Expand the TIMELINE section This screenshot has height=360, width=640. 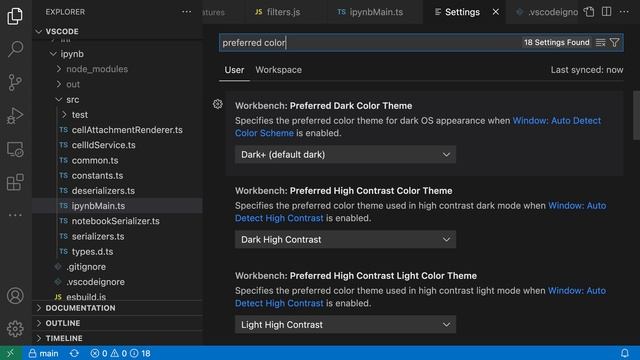pyautogui.click(x=118, y=338)
